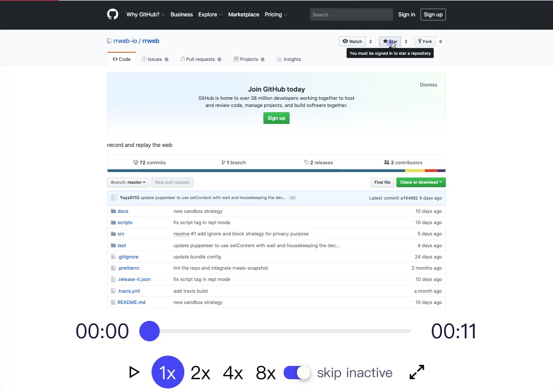Click the New pull request button
The width and height of the screenshot is (553, 392).
click(x=172, y=182)
